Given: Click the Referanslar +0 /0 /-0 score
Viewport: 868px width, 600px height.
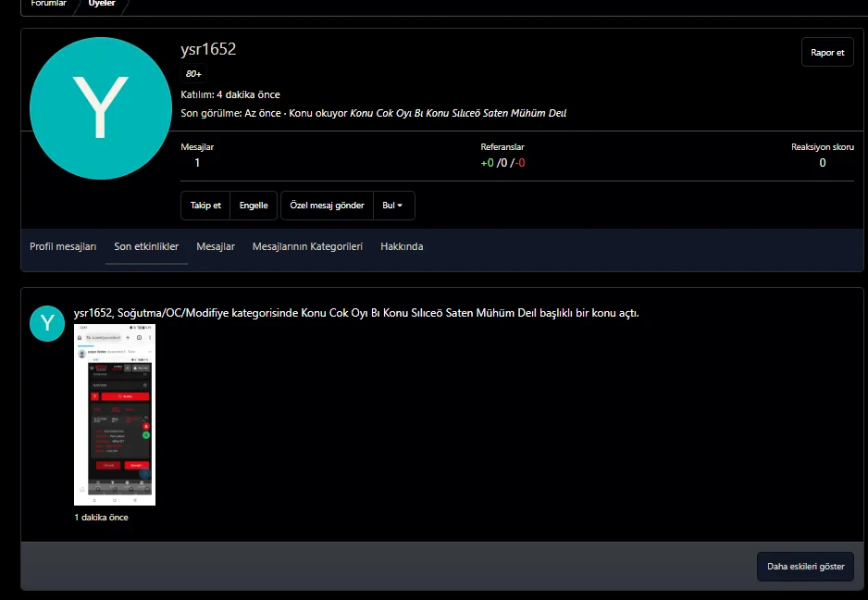Looking at the screenshot, I should [x=502, y=163].
